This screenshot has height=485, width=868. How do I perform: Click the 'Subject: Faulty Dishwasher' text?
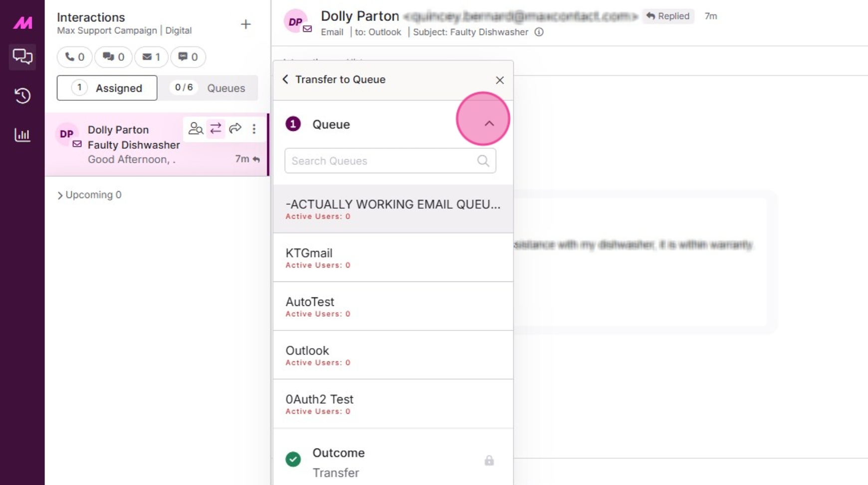click(470, 32)
